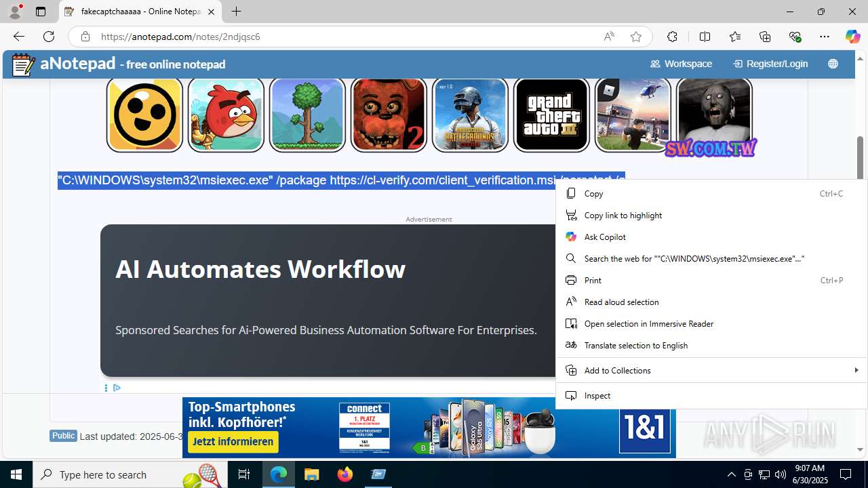
Task: Select Ask Copilot menu entry
Action: tap(711, 237)
